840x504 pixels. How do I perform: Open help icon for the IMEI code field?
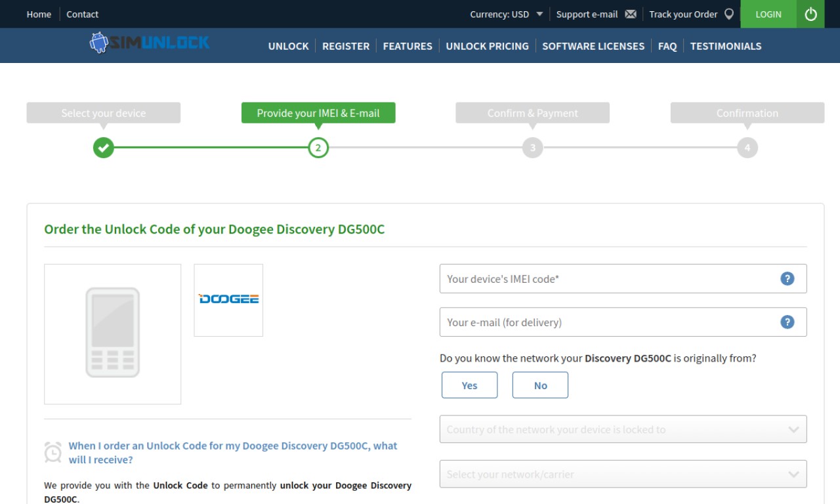point(787,279)
